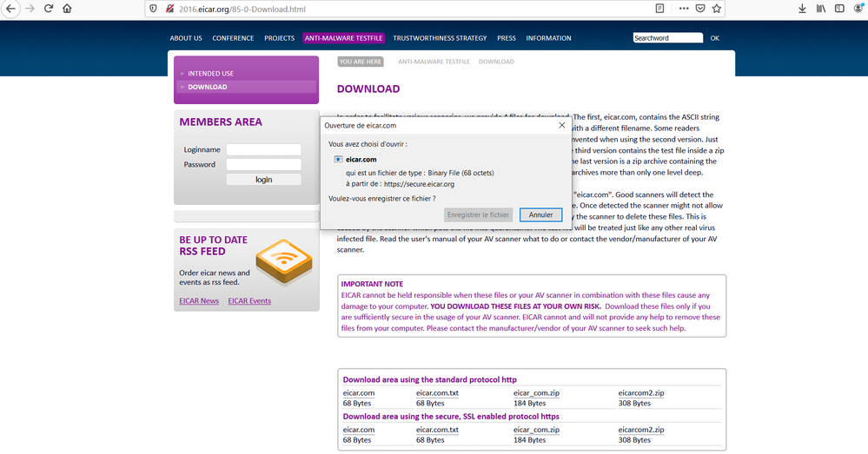Download eicar_com.zip via http
The width and height of the screenshot is (868, 454).
pyautogui.click(x=536, y=393)
